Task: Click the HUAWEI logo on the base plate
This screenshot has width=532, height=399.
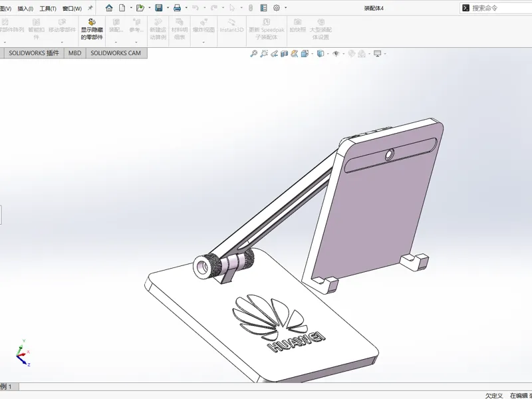Action: pyautogui.click(x=279, y=323)
